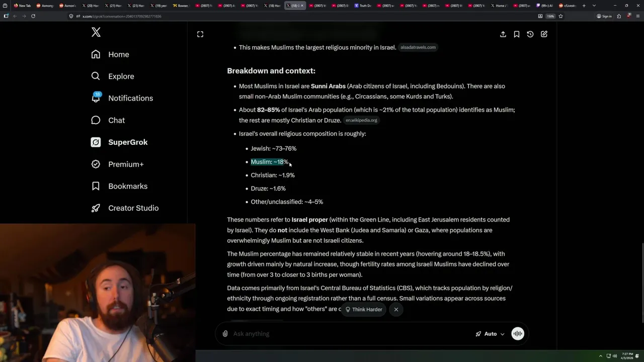
Task: Switch to the Bowser browser tab
Action: pyautogui.click(x=180, y=6)
